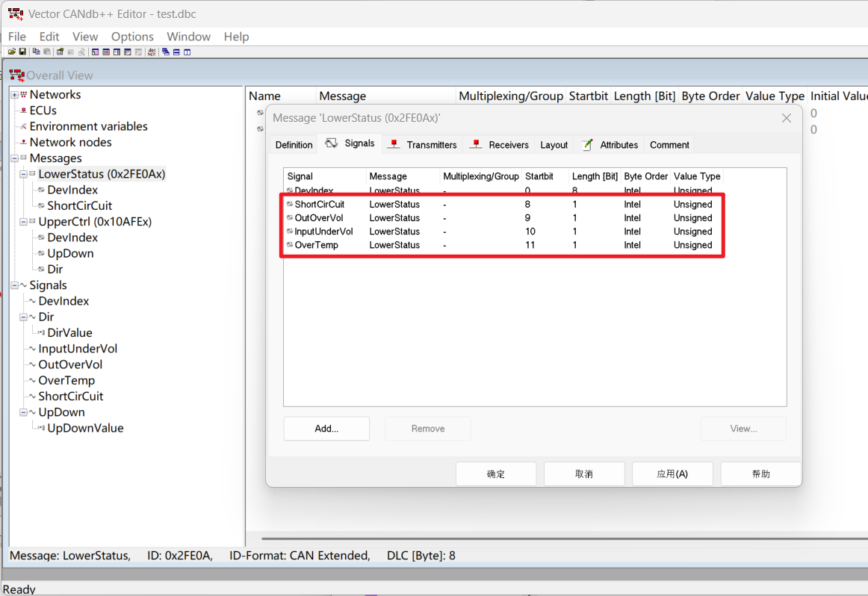This screenshot has height=596, width=868.
Task: Click the ECUs icon in the tree
Action: coord(22,111)
